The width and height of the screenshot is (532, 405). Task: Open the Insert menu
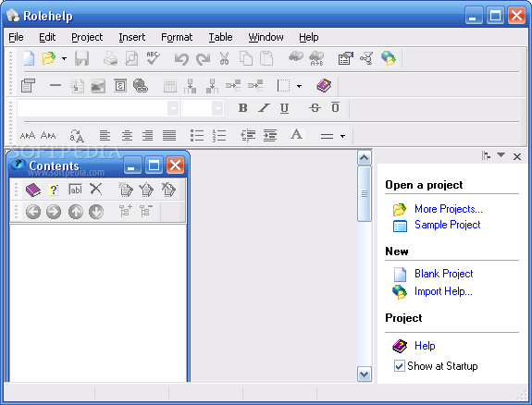pos(132,37)
